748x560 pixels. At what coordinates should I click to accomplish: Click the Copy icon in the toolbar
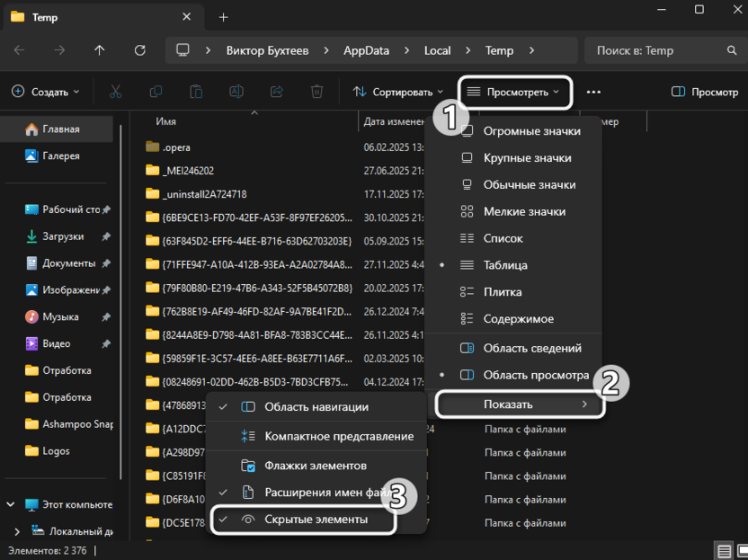pos(156,92)
